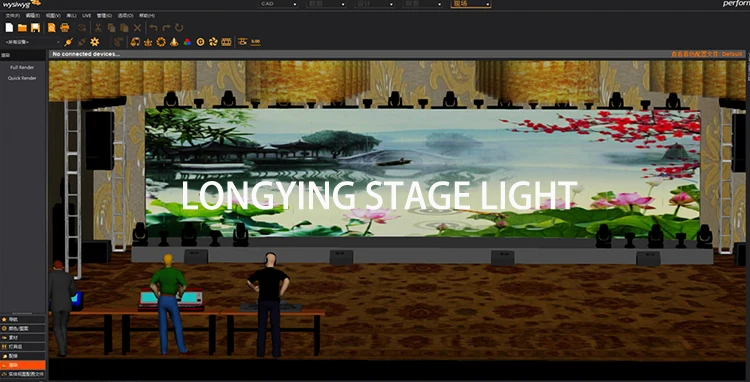This screenshot has width=750, height=382.
Task: Click the greyed 3D box icon
Action: coord(82,28)
